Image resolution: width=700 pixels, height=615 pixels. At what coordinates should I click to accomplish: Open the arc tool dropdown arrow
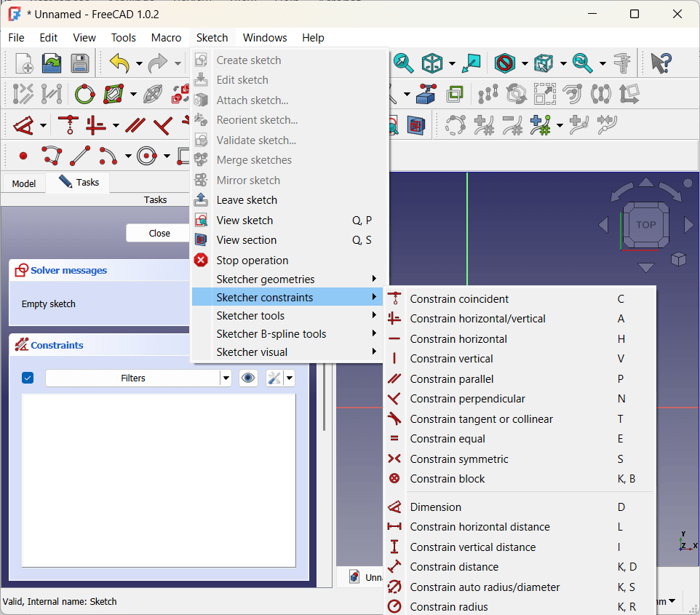(129, 156)
